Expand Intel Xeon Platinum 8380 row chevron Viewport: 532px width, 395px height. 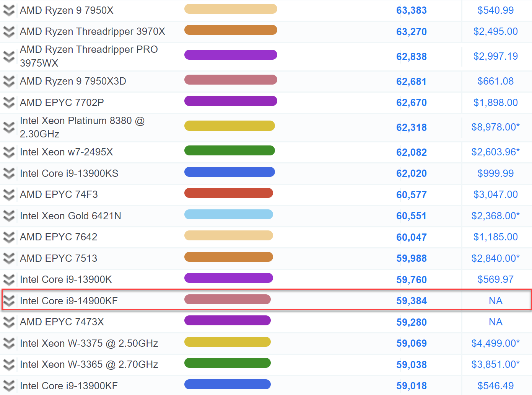tap(9, 127)
